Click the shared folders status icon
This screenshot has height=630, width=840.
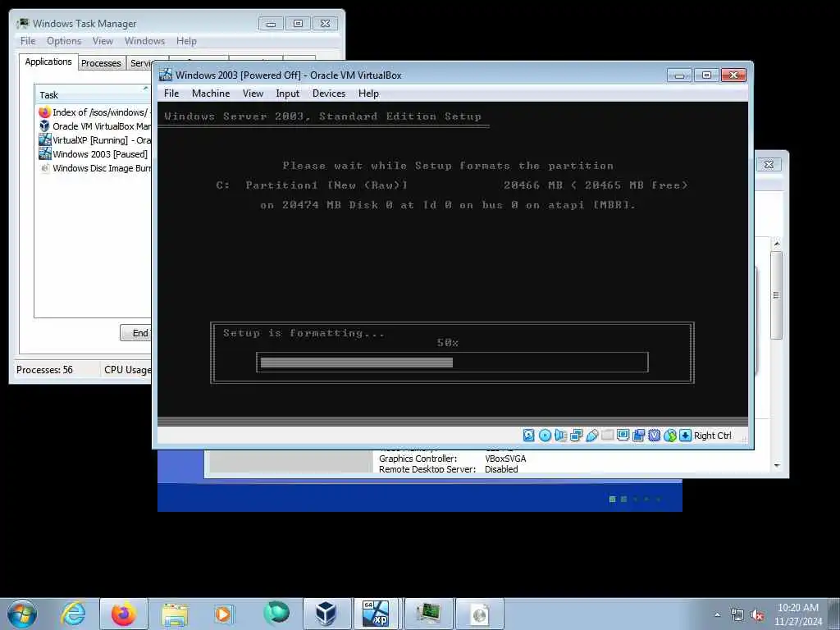point(608,435)
